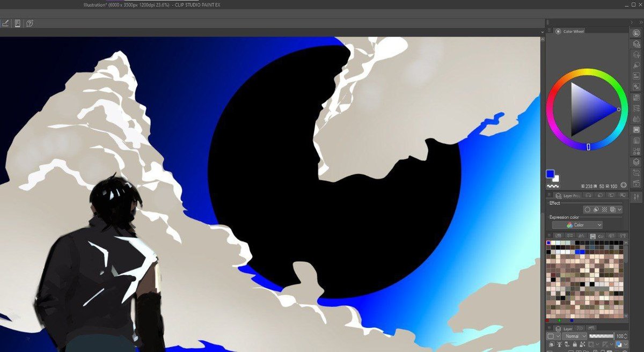The width and height of the screenshot is (644, 352).
Task: Open the help icon with question mark in command bar
Action: click(x=30, y=24)
